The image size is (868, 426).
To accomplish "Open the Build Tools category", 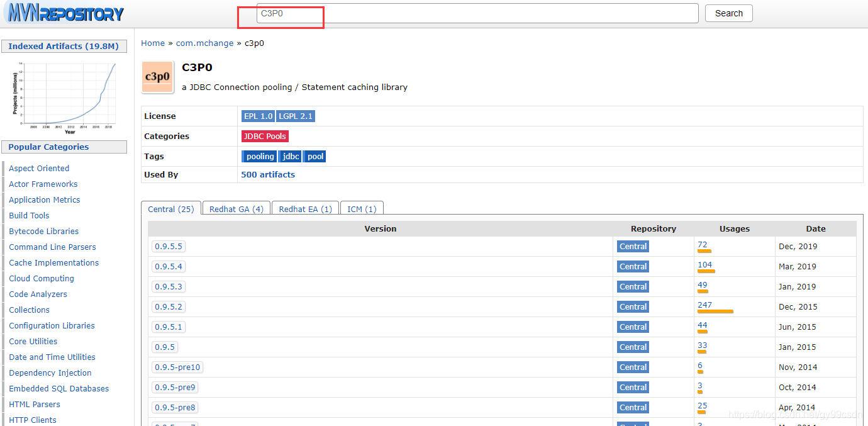I will (x=29, y=215).
